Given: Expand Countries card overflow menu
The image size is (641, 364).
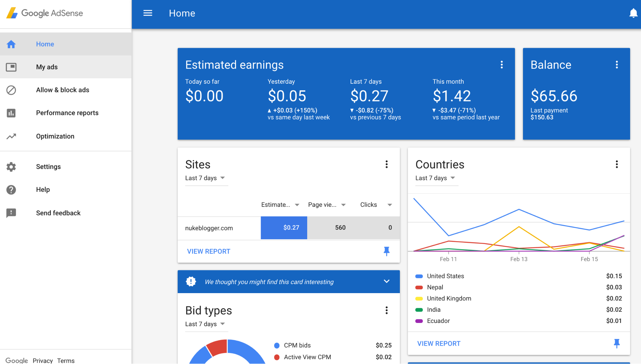Looking at the screenshot, I should coord(617,164).
